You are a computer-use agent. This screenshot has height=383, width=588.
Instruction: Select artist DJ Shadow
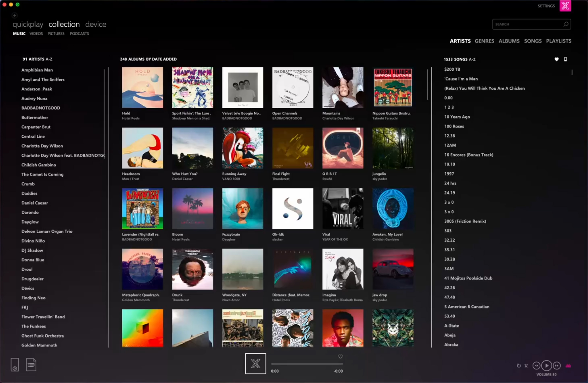[x=32, y=251]
